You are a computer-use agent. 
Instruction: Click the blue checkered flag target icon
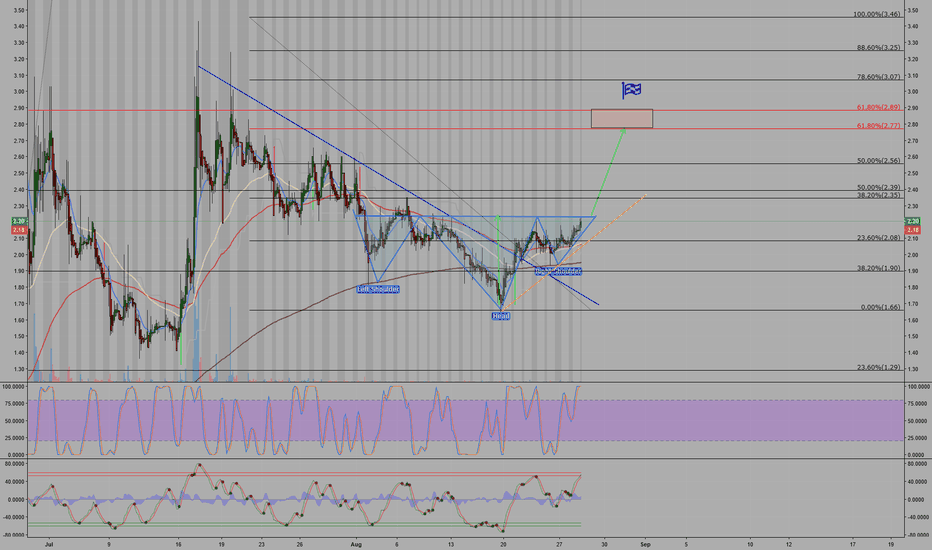[x=631, y=90]
